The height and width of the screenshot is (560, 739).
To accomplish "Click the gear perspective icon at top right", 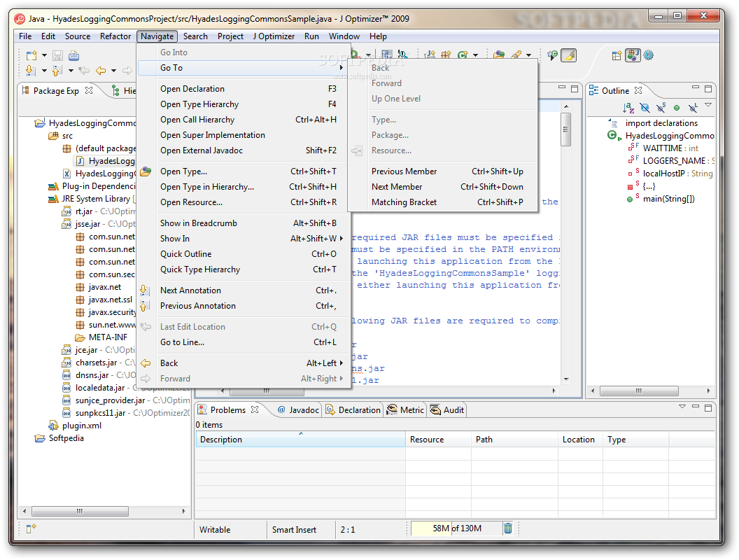I will (649, 55).
